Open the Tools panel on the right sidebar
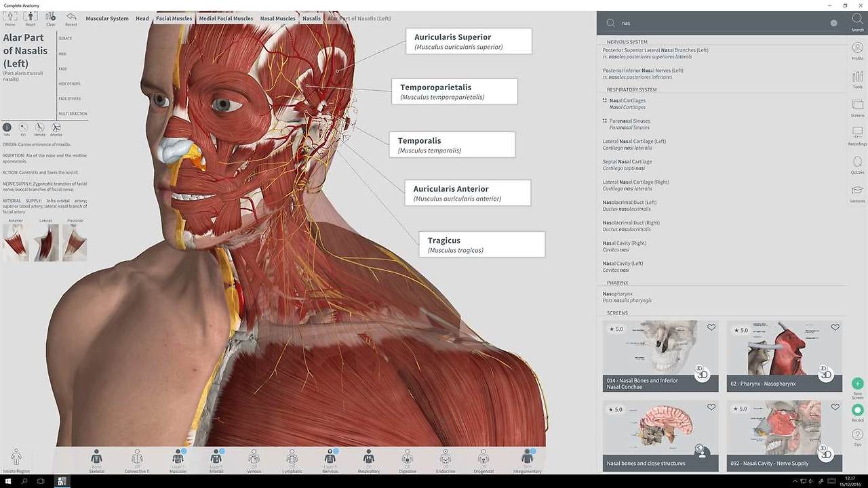 (857, 78)
